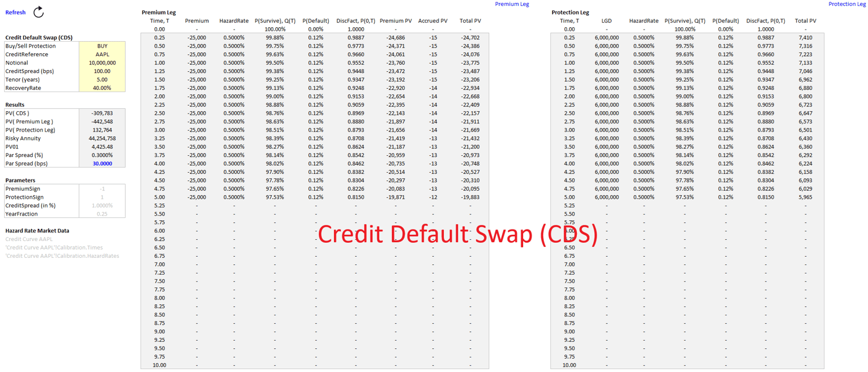
Task: Click the PV( CDS ) value -309,783
Action: click(102, 114)
